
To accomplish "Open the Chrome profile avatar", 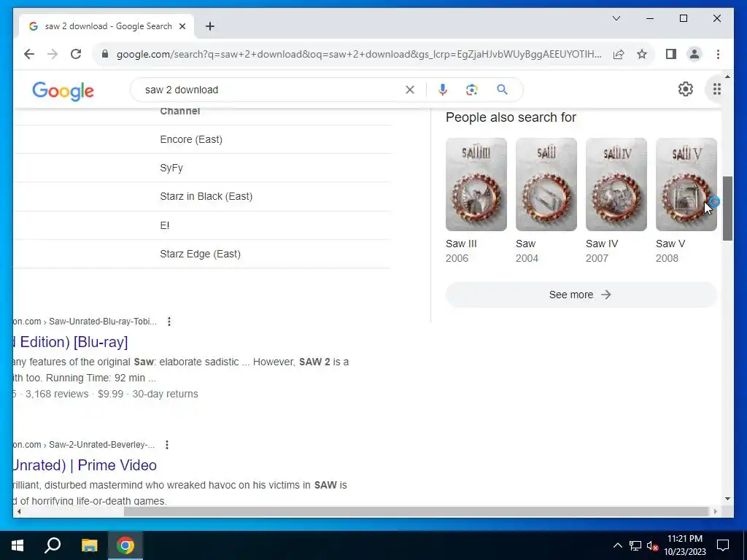I will [x=694, y=54].
